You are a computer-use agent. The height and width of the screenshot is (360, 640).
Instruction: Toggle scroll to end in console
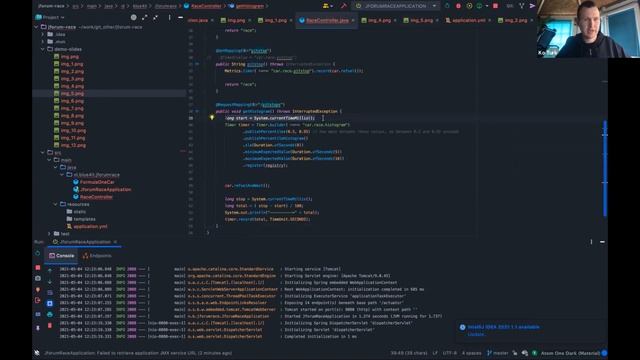click(50, 304)
